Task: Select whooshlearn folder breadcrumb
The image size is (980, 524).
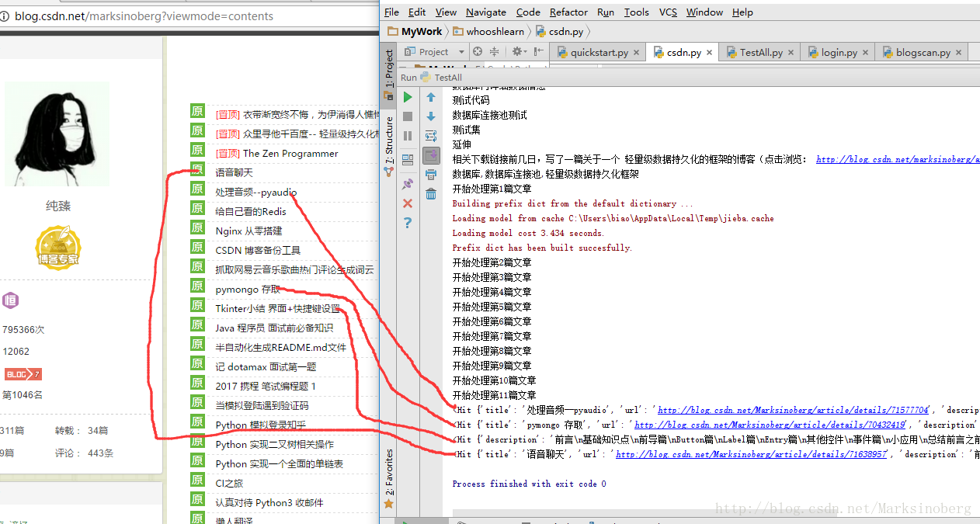Action: click(x=488, y=32)
